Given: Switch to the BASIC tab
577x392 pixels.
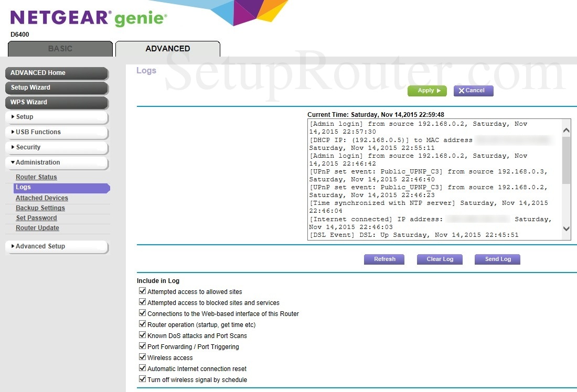Looking at the screenshot, I should (x=59, y=48).
